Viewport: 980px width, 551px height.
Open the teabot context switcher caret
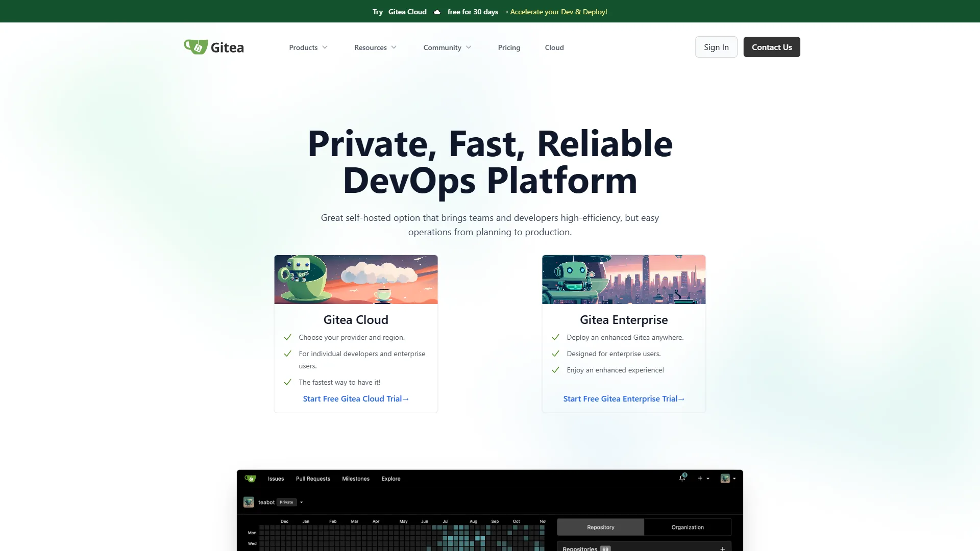point(302,503)
